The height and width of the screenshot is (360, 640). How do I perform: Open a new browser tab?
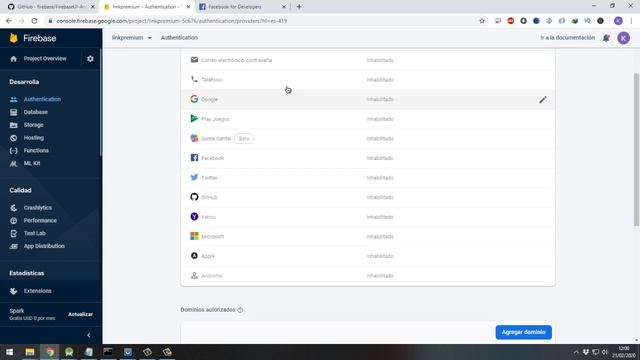point(299,7)
